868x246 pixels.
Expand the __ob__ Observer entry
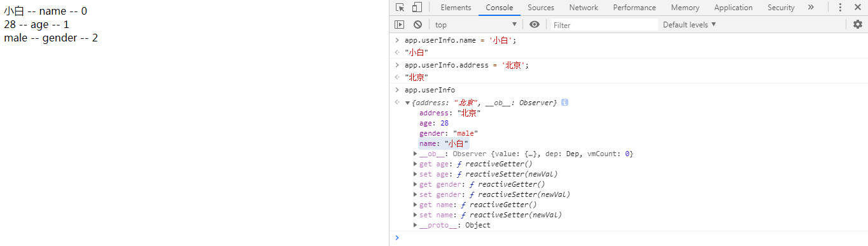coord(416,154)
